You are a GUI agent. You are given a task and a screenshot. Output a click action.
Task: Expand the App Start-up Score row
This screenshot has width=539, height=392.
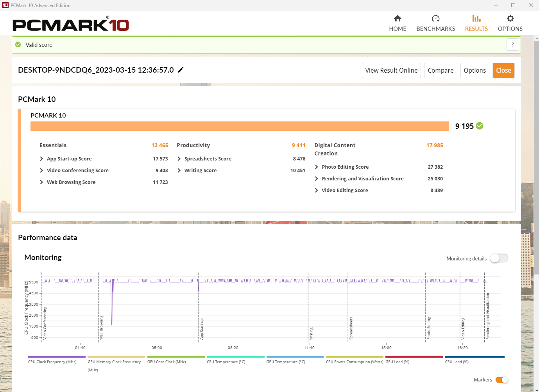[x=41, y=159]
